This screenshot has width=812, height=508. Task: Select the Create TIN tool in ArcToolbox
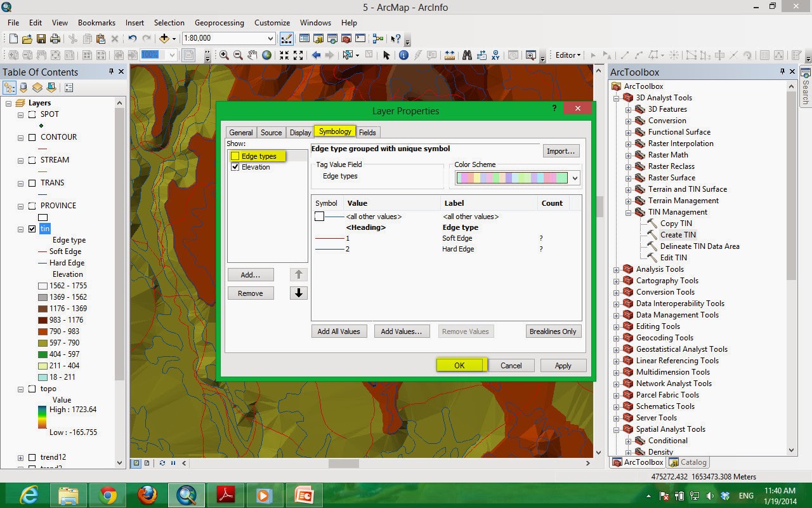click(x=678, y=235)
